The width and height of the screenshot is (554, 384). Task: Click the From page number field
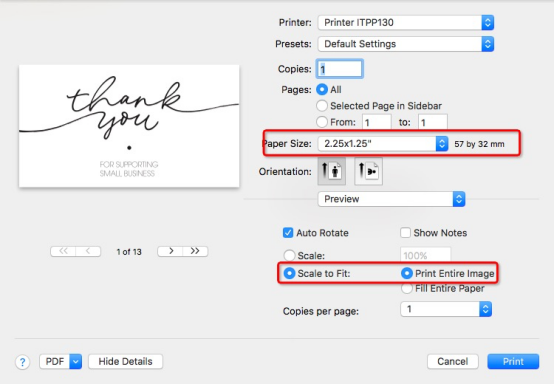377,122
